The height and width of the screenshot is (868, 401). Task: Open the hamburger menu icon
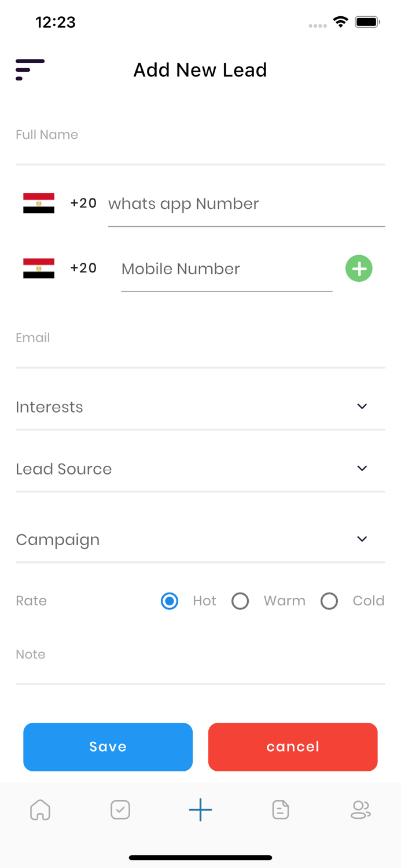pyautogui.click(x=30, y=69)
